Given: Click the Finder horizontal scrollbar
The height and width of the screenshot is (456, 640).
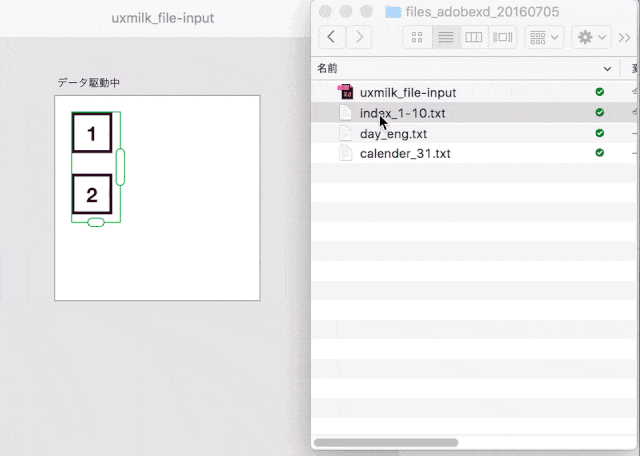Looking at the screenshot, I should pos(386,442).
